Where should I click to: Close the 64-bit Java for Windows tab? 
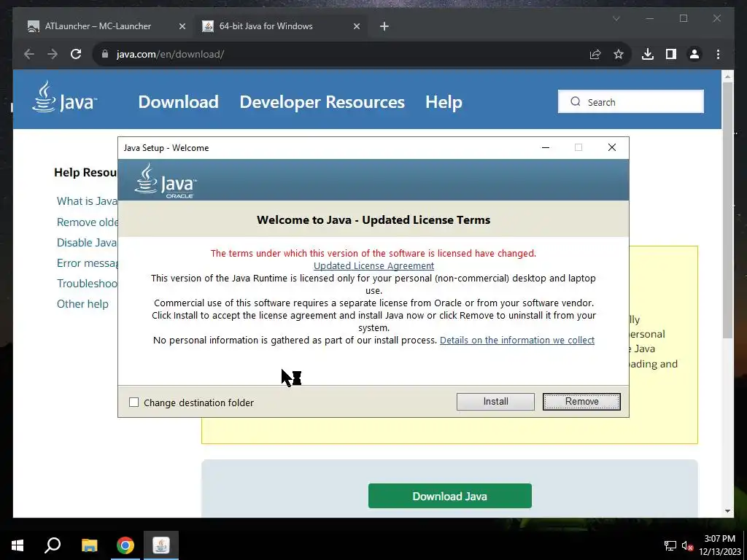pos(356,27)
